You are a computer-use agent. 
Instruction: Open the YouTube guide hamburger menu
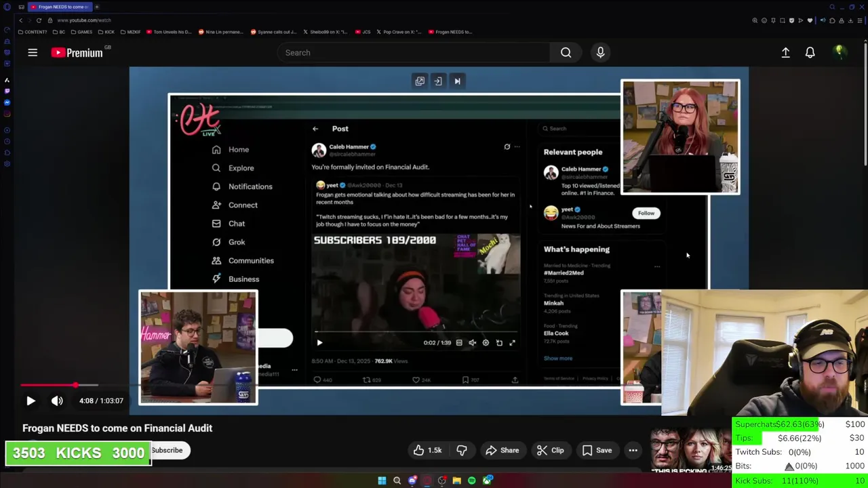point(33,52)
